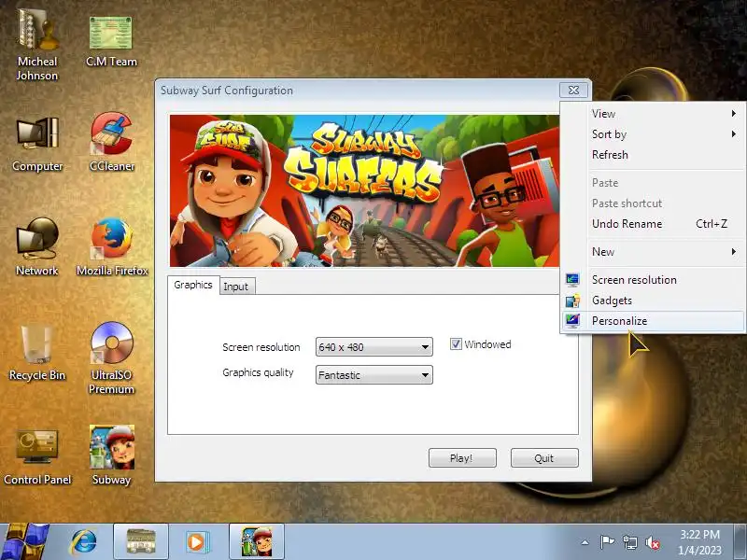Uncheck the Windowed checkbox
The height and width of the screenshot is (560, 747).
456,343
